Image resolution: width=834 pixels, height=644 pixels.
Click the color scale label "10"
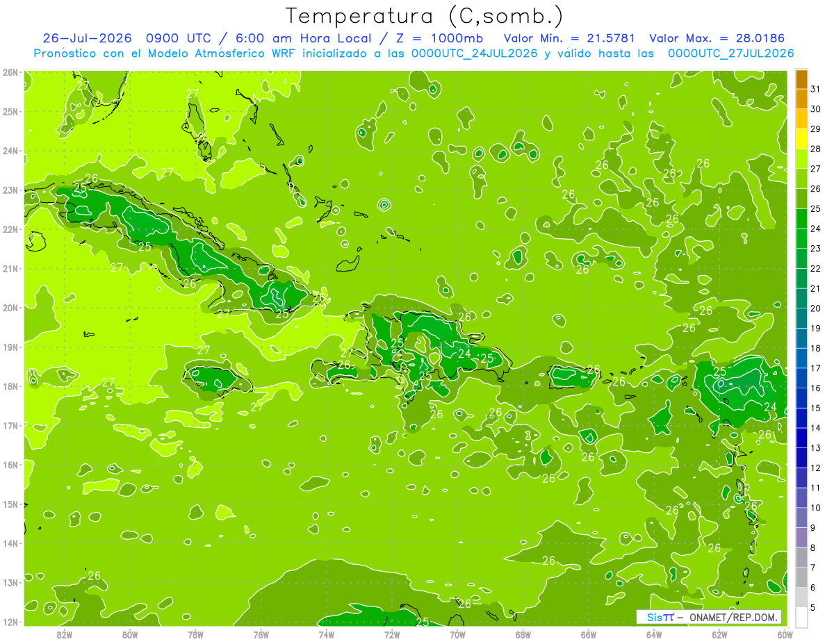(815, 508)
